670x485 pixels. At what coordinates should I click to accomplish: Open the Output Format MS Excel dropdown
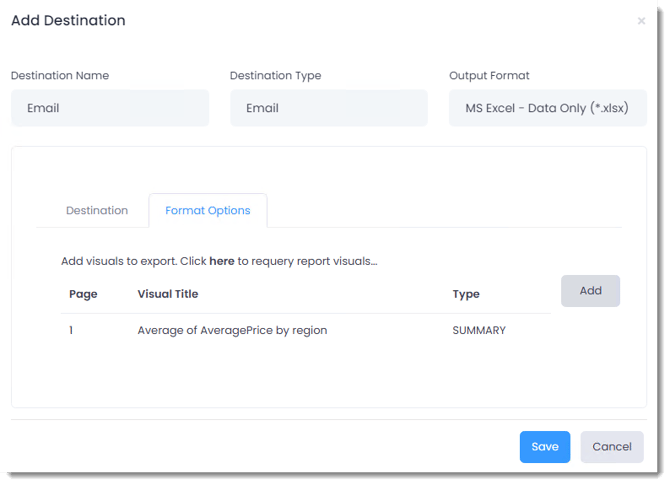point(547,108)
